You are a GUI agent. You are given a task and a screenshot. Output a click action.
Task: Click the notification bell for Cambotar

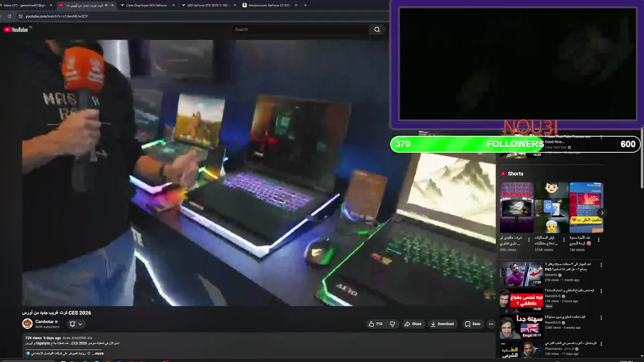coord(72,324)
